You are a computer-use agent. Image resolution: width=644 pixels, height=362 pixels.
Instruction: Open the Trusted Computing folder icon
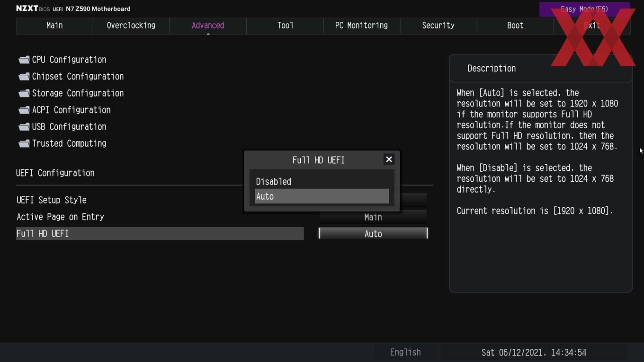(24, 143)
